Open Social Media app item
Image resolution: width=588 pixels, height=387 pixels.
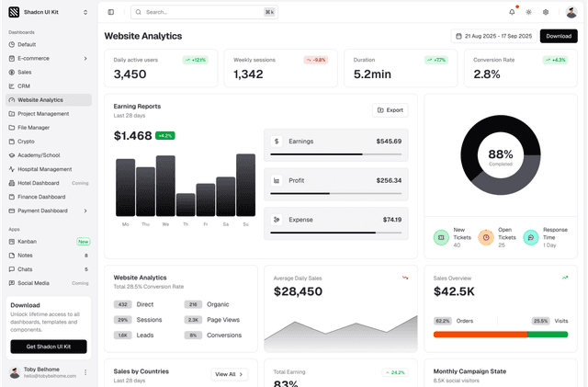point(49,283)
